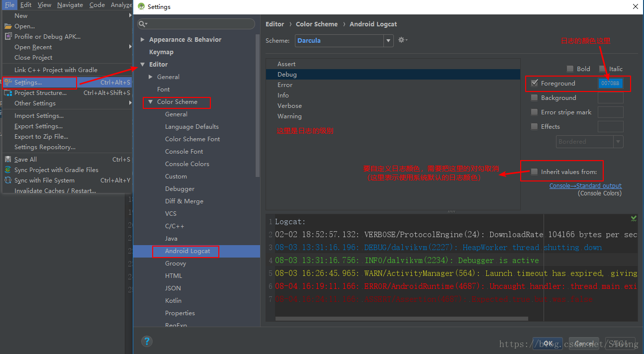644x354 pixels.
Task: Toggle the Italic checkbox
Action: pos(603,69)
